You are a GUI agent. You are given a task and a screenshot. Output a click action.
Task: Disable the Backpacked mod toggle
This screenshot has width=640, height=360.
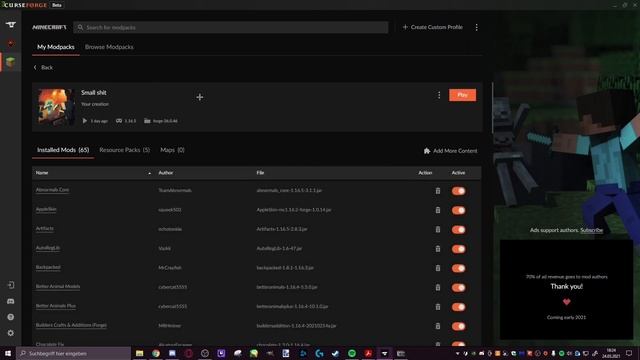tap(458, 268)
